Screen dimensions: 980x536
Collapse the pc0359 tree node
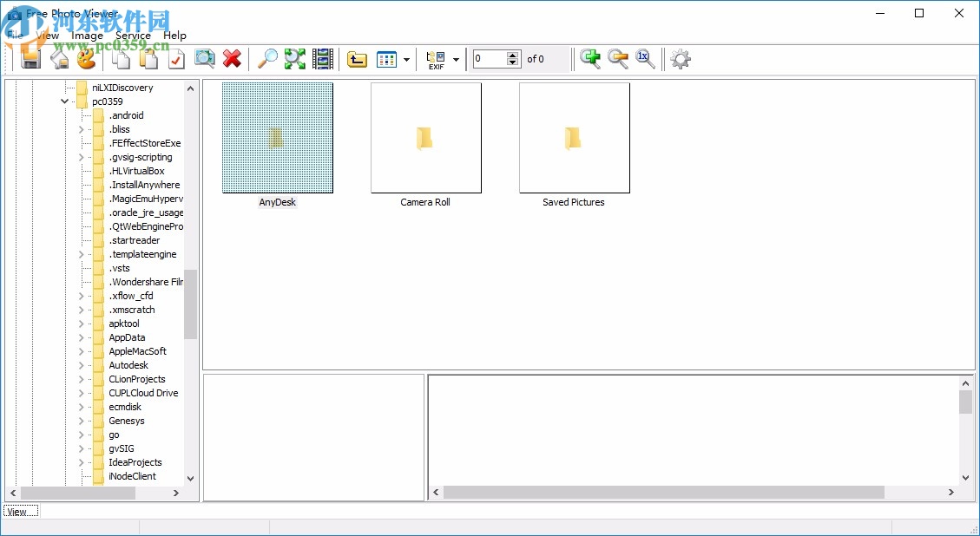(64, 101)
